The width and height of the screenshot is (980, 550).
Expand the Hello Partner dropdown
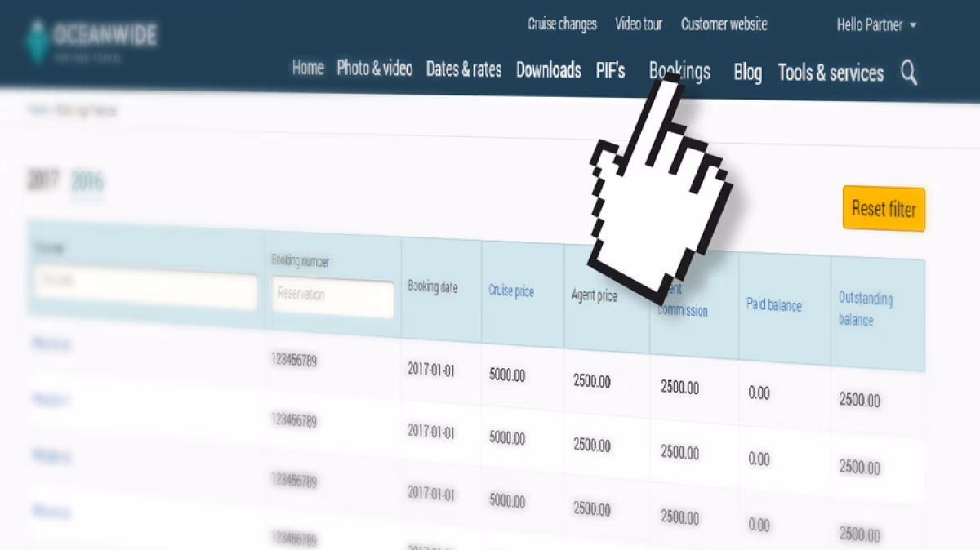pyautogui.click(x=875, y=25)
